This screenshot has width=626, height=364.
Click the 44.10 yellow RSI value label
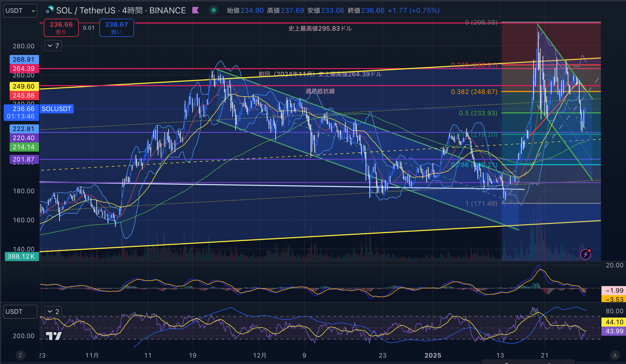(x=614, y=322)
